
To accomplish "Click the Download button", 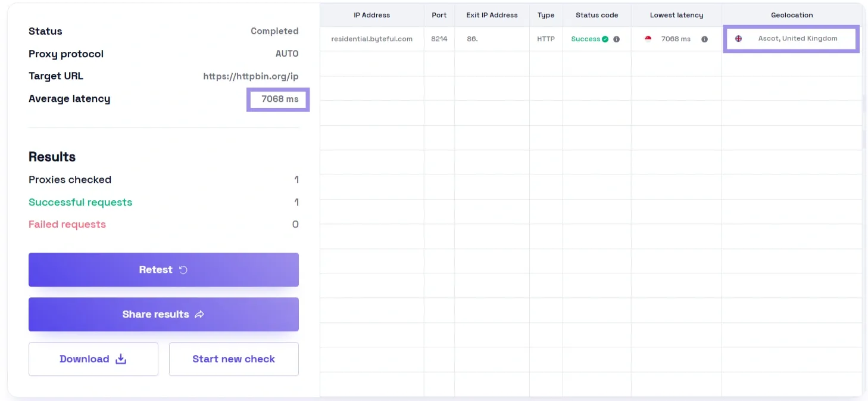I will click(x=93, y=359).
